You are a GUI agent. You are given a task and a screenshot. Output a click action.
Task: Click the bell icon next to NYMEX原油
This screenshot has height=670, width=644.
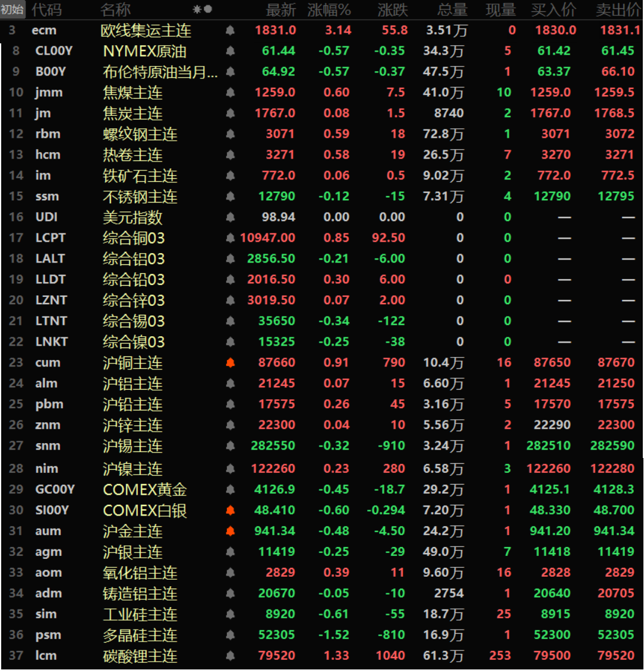[x=231, y=51]
